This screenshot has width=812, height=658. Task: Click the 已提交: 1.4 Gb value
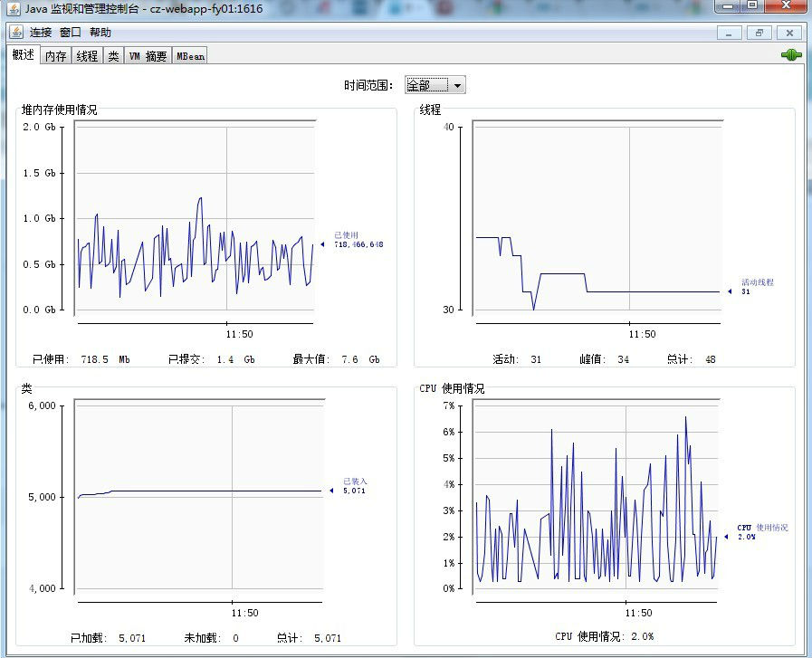point(211,359)
